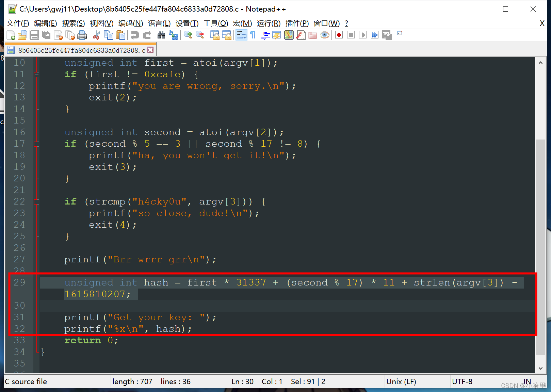
Task: Click the Save file toolbar icon
Action: click(34, 35)
